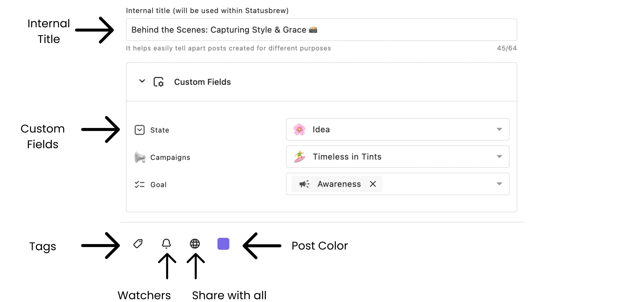This screenshot has height=302, width=644.
Task: Click the Awareness megaphone icon in the tag
Action: [304, 184]
